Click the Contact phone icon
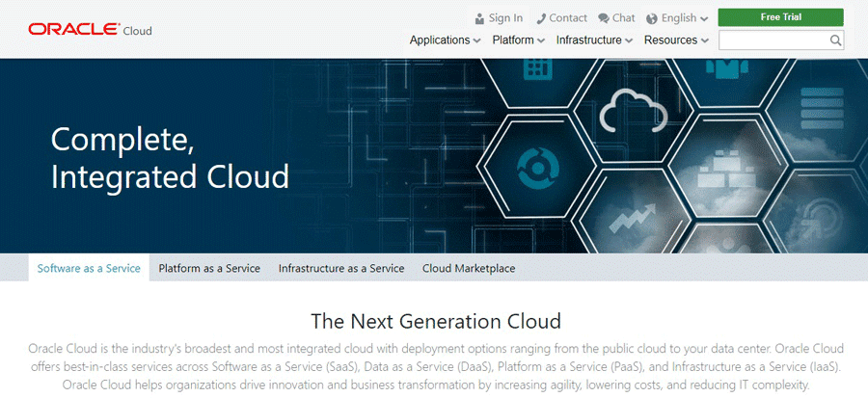The height and width of the screenshot is (398, 868). click(x=541, y=19)
